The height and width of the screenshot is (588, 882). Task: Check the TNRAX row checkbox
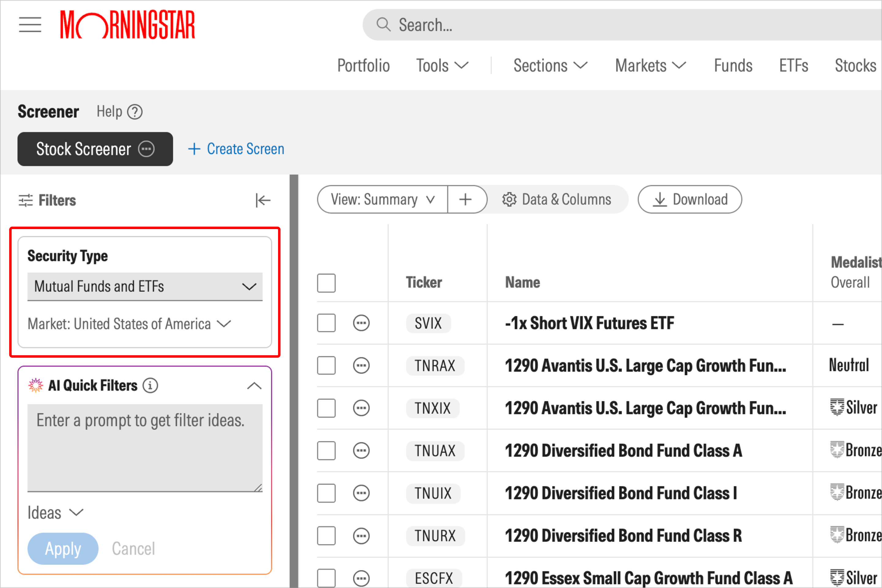click(326, 365)
